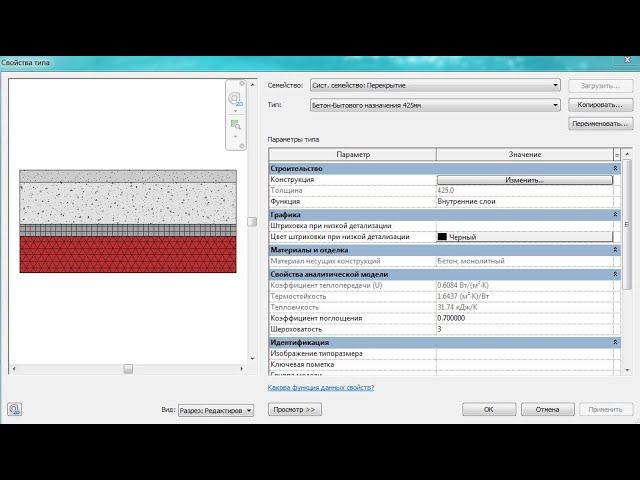The width and height of the screenshot is (640, 480).
Task: Click the grid-hatched thin layer in preview
Action: point(128,230)
